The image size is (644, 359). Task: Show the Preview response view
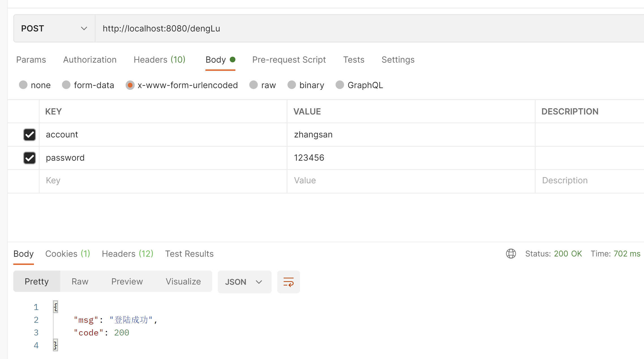click(x=127, y=281)
